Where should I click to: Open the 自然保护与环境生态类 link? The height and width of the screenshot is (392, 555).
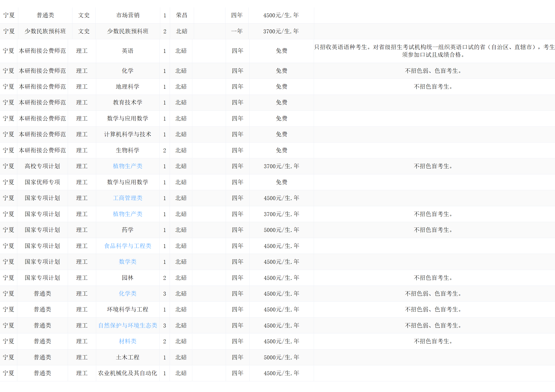tap(128, 326)
